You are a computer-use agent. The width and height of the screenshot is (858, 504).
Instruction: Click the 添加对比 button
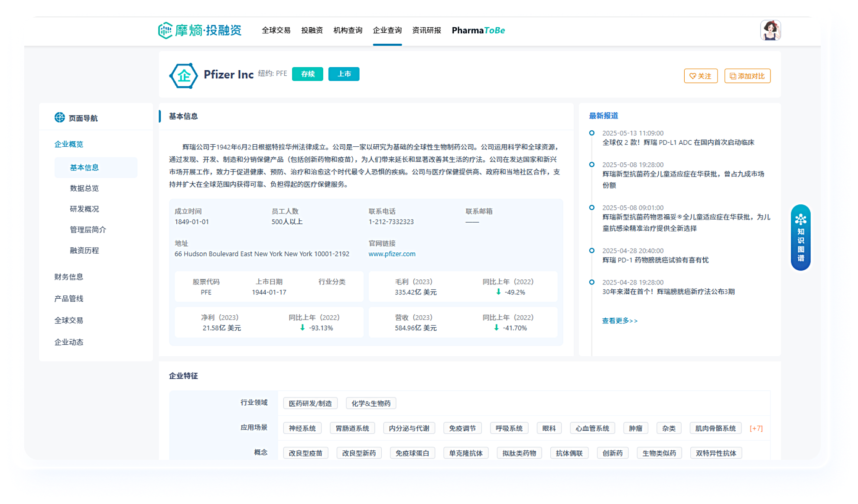[747, 76]
